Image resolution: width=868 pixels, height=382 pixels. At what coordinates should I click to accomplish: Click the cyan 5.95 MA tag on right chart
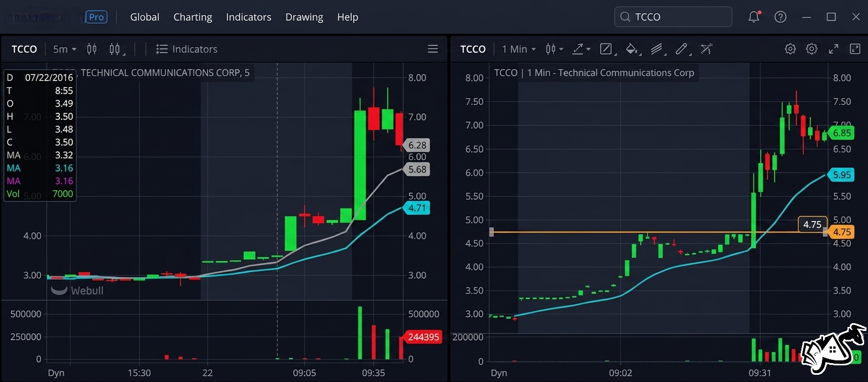841,175
